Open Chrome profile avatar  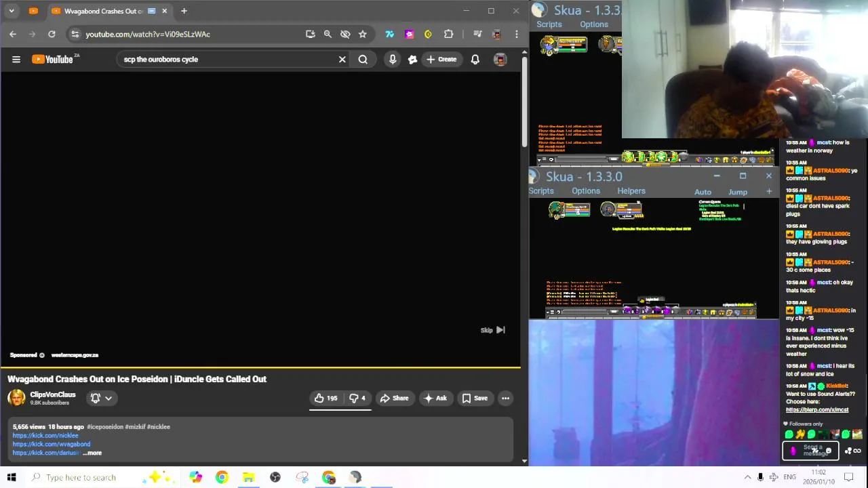tap(497, 34)
